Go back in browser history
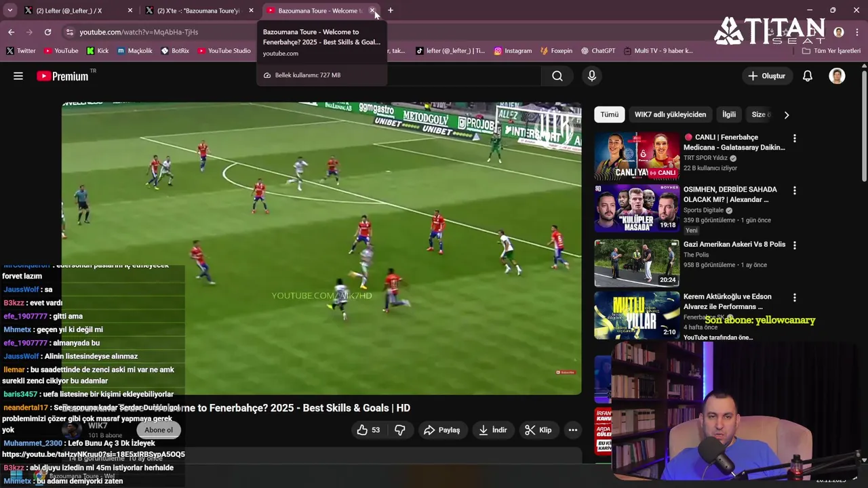The height and width of the screenshot is (488, 868). [11, 32]
